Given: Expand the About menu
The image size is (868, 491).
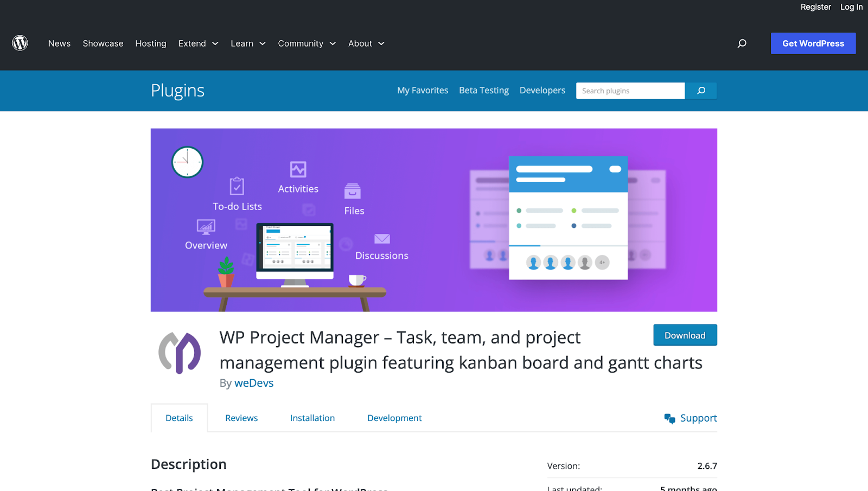Looking at the screenshot, I should (367, 43).
